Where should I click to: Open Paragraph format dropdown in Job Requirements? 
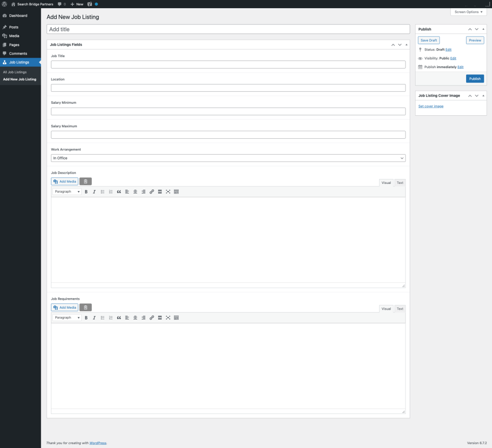pos(67,317)
